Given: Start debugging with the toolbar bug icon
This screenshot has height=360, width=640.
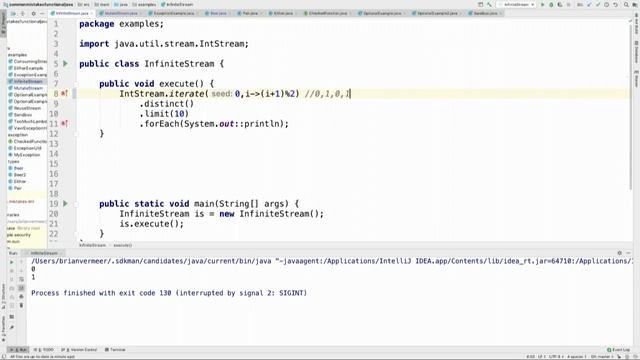Looking at the screenshot, I should pyautogui.click(x=551, y=4).
